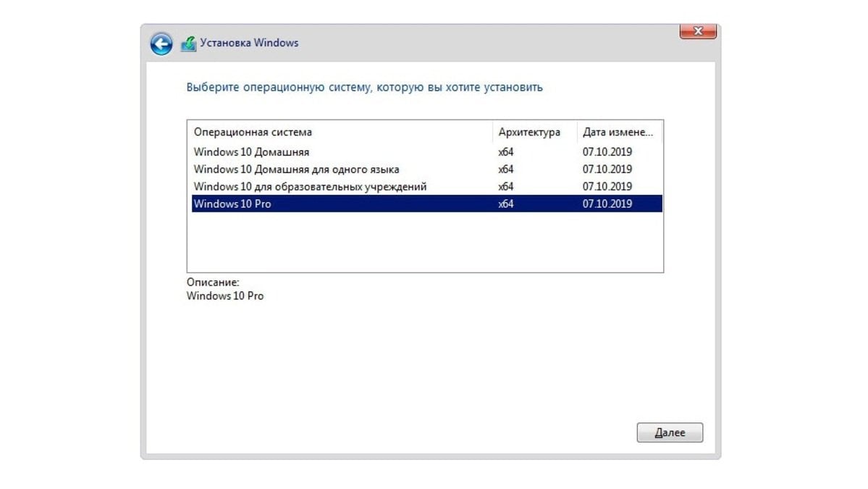
Task: Sort by Архитектура column header
Action: [x=535, y=132]
